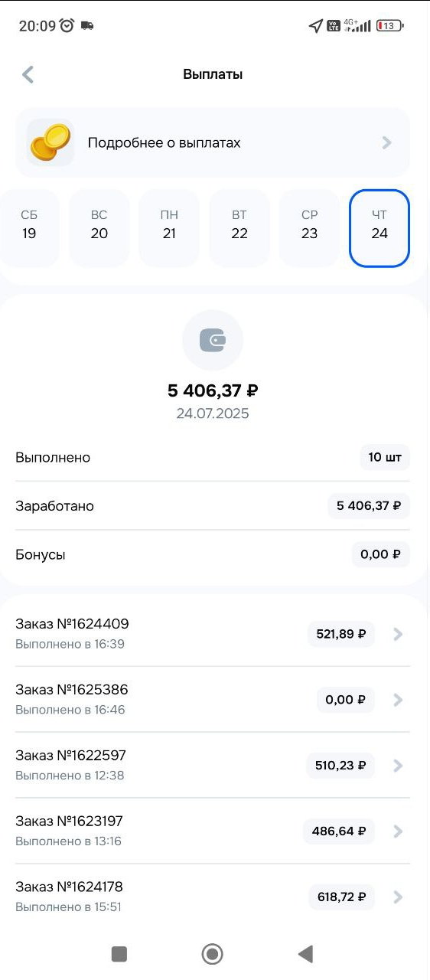Tap the Android square recents icon
The height and width of the screenshot is (980, 430).
click(119, 953)
